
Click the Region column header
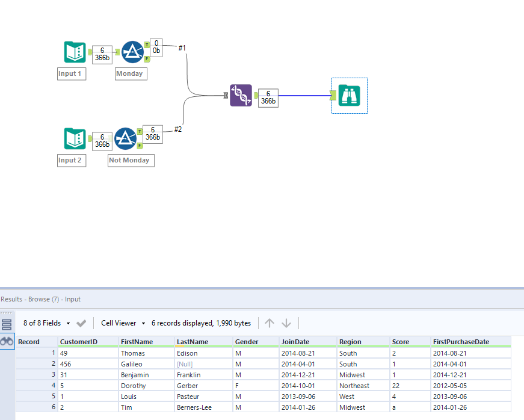pos(363,342)
